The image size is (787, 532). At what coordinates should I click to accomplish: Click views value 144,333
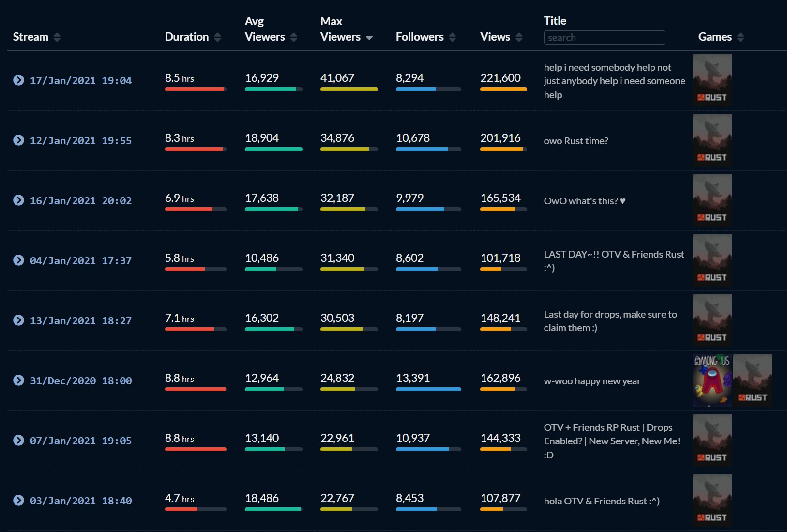pyautogui.click(x=500, y=438)
